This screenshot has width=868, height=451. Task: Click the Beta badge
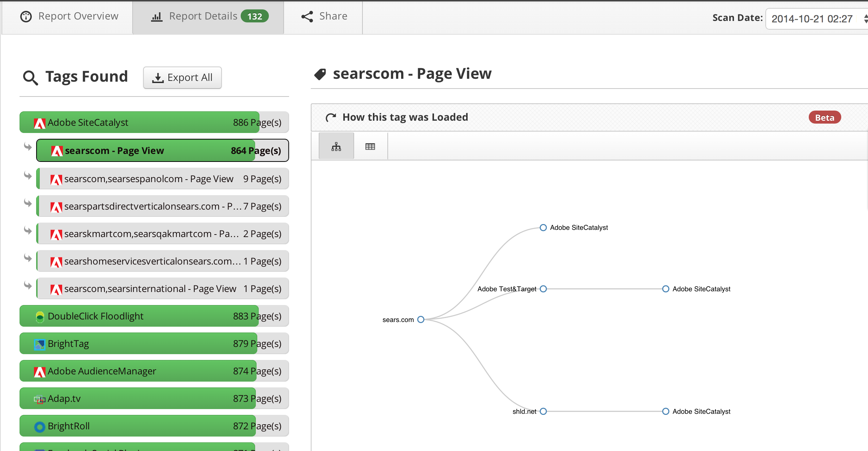(825, 117)
